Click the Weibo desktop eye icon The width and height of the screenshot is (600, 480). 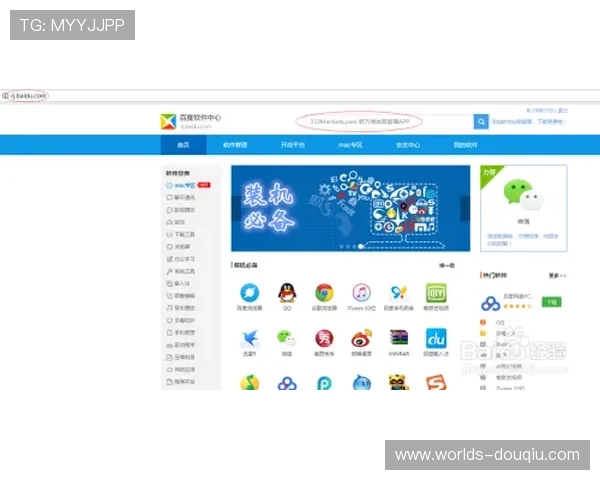click(x=361, y=338)
